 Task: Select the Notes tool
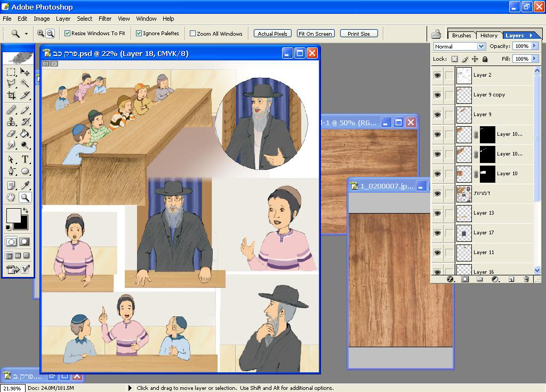pyautogui.click(x=11, y=185)
